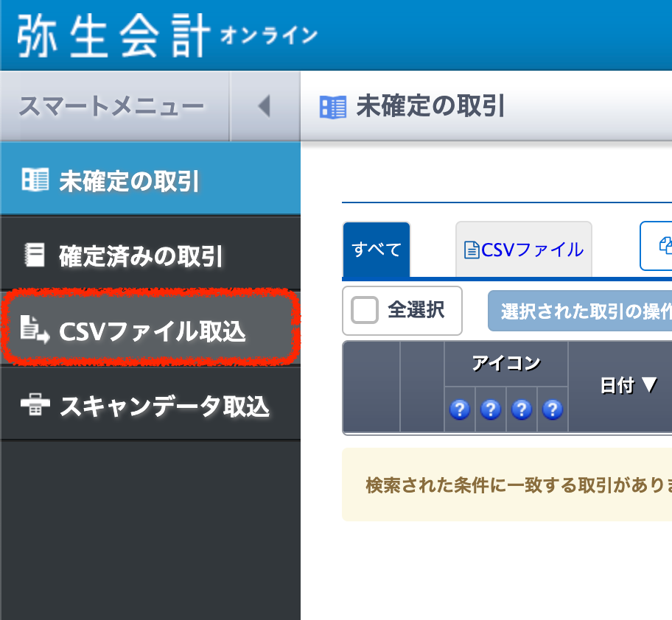Click the second blue question mark icon
Viewport: 672px width, 620px height.
[x=490, y=409]
